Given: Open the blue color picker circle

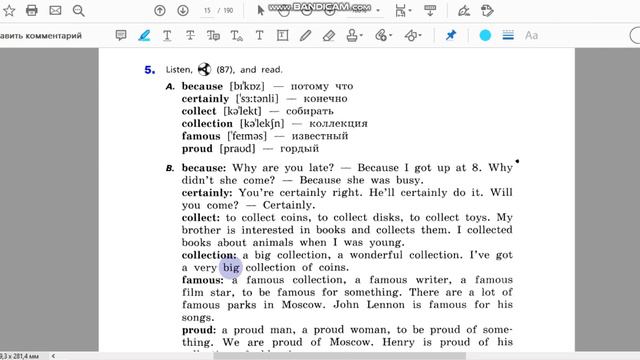Looking at the screenshot, I should click(x=485, y=36).
